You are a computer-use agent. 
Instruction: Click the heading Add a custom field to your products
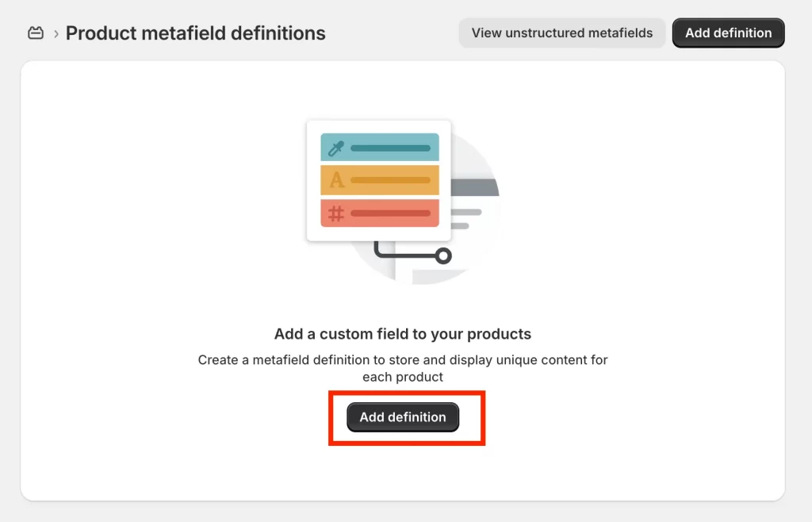pyautogui.click(x=402, y=334)
